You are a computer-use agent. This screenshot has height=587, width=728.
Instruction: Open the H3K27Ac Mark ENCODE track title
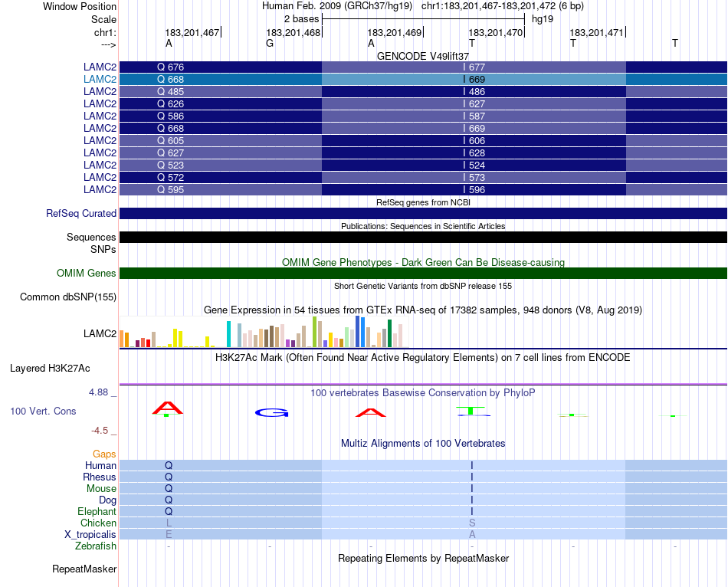tap(423, 358)
